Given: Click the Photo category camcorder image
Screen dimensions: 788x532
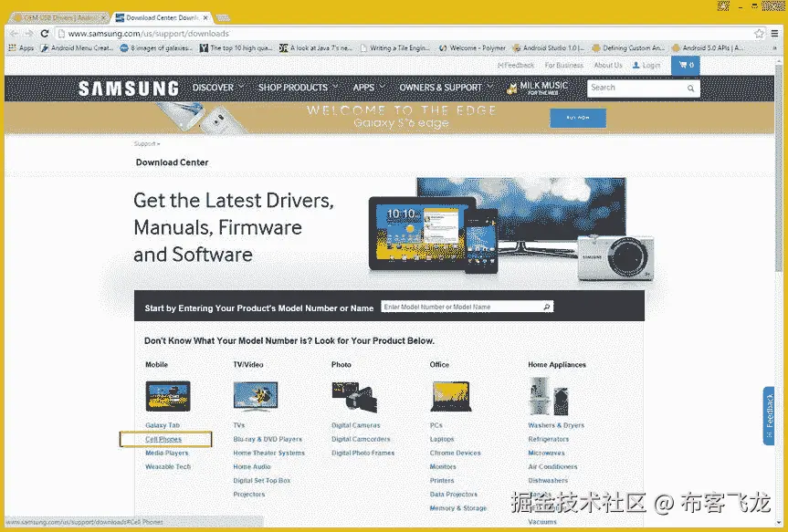Looking at the screenshot, I should 354,396.
